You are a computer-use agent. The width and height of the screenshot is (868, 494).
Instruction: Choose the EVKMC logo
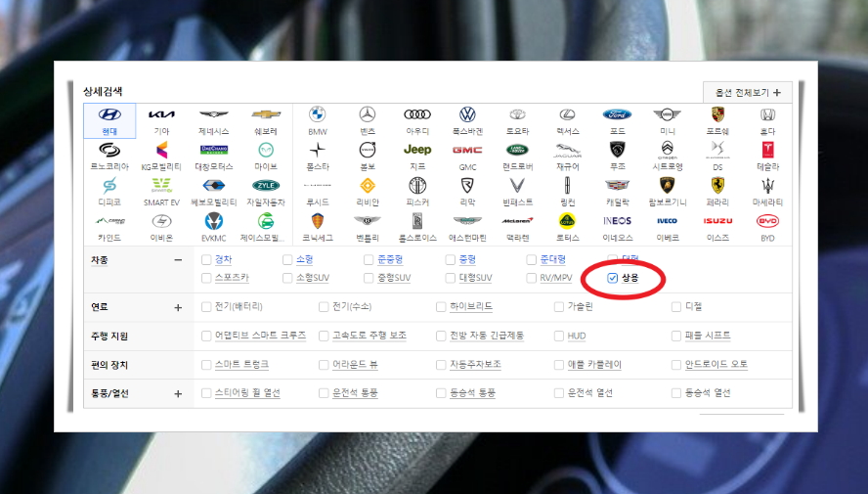[x=214, y=220]
